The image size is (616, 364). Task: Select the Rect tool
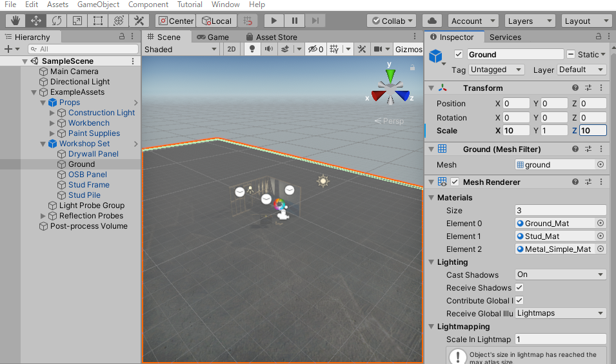pyautogui.click(x=97, y=21)
